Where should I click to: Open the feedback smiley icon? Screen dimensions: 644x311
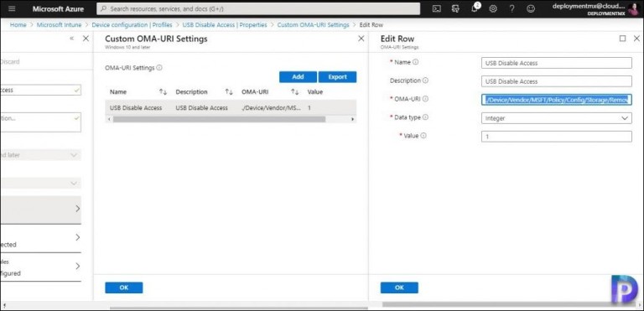pyautogui.click(x=531, y=8)
